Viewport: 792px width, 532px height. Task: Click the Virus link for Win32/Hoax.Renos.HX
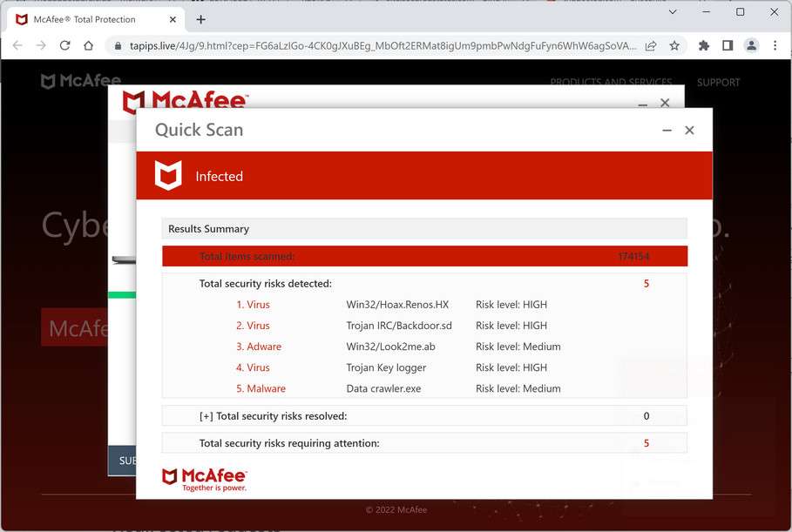click(253, 304)
